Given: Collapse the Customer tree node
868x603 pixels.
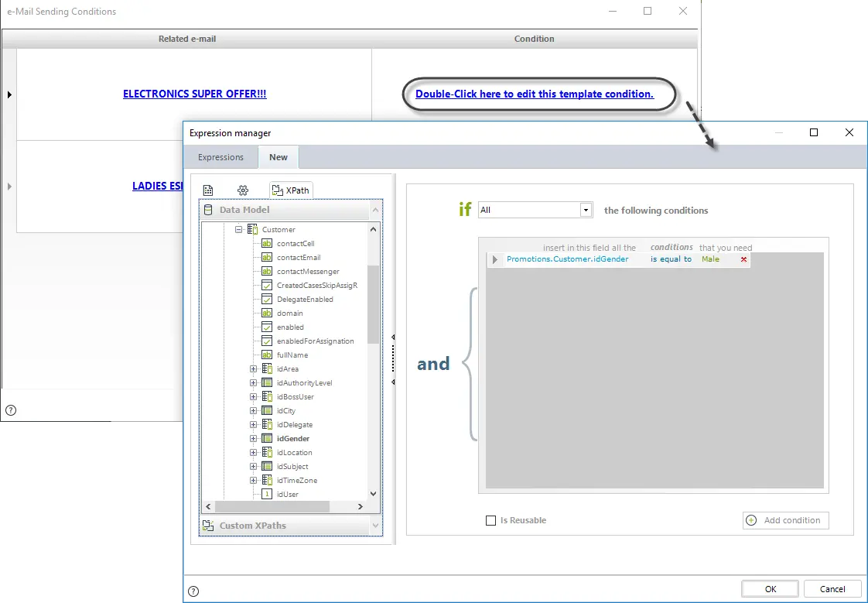Looking at the screenshot, I should click(238, 229).
